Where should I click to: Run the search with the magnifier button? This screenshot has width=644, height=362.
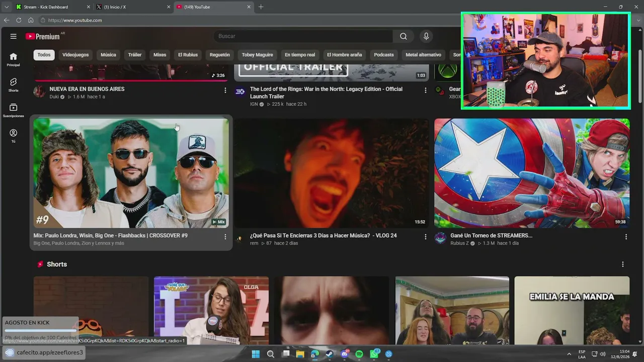pyautogui.click(x=403, y=36)
